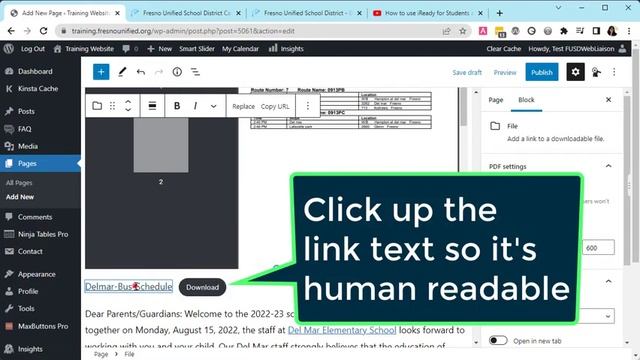Open My Calendar in admin bar
640x360 pixels.
pos(240,49)
